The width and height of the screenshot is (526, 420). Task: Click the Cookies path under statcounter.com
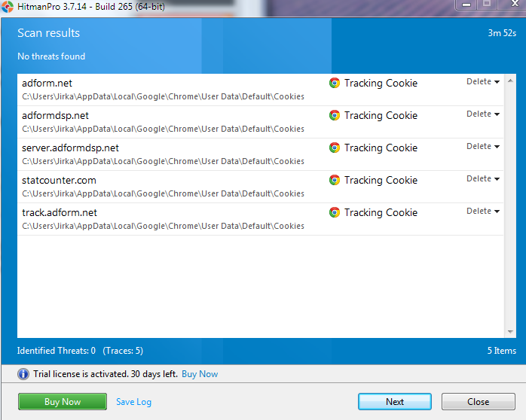(x=163, y=193)
